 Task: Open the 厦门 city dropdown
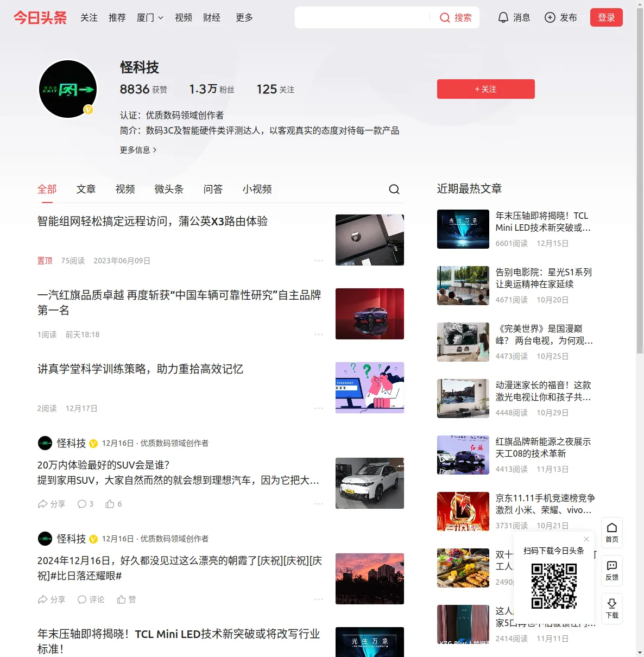point(150,17)
